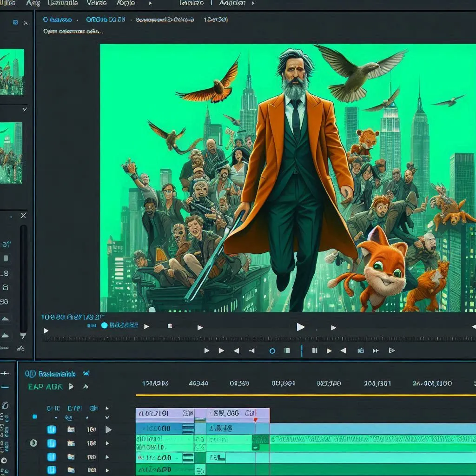Viewport: 476px width, 476px height.
Task: Open the last menu-bar item before the far-right arrow
Action: pyautogui.click(x=232, y=3)
